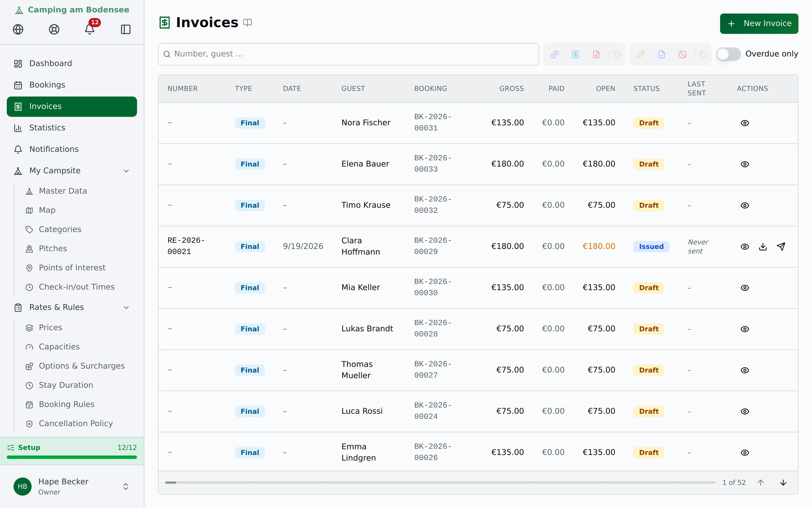Go to the previous page arrow

(761, 483)
